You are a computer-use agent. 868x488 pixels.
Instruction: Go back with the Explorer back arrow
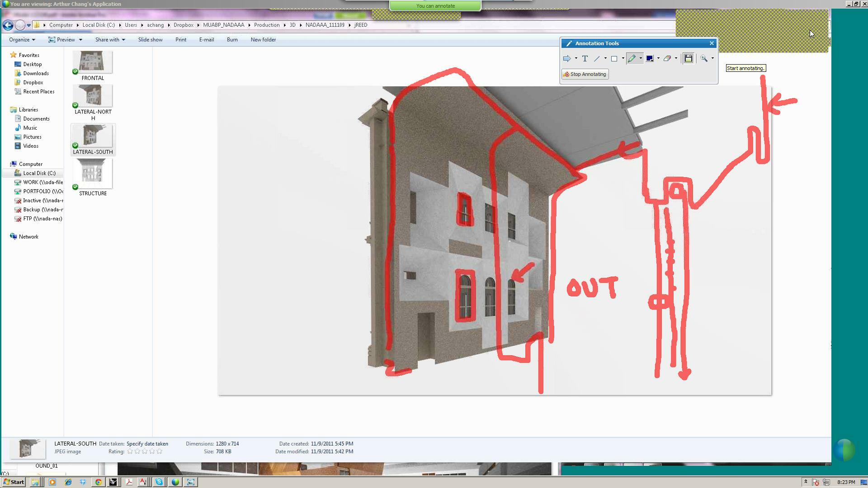(8, 25)
